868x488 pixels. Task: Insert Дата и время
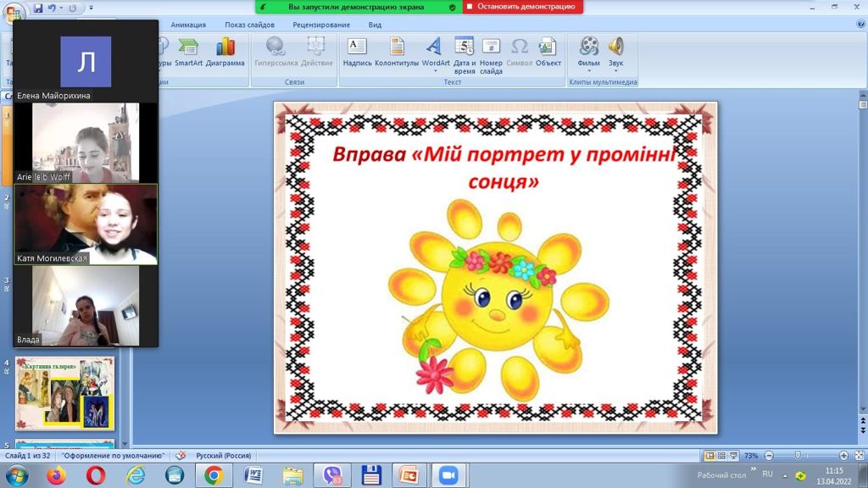[x=465, y=55]
